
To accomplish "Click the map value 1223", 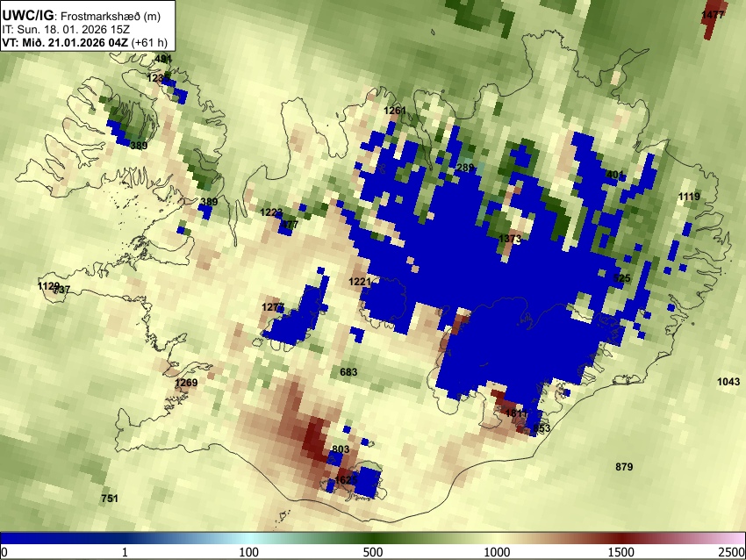I will coord(271,212).
